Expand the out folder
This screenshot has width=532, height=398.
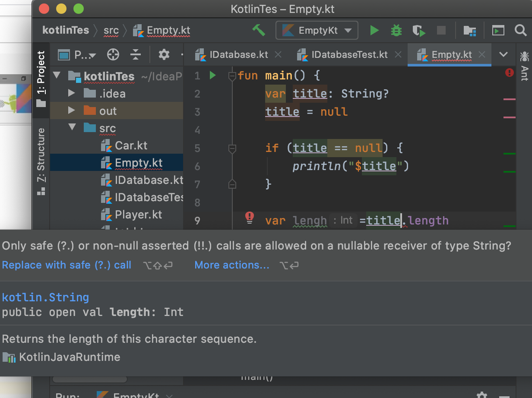(x=72, y=111)
